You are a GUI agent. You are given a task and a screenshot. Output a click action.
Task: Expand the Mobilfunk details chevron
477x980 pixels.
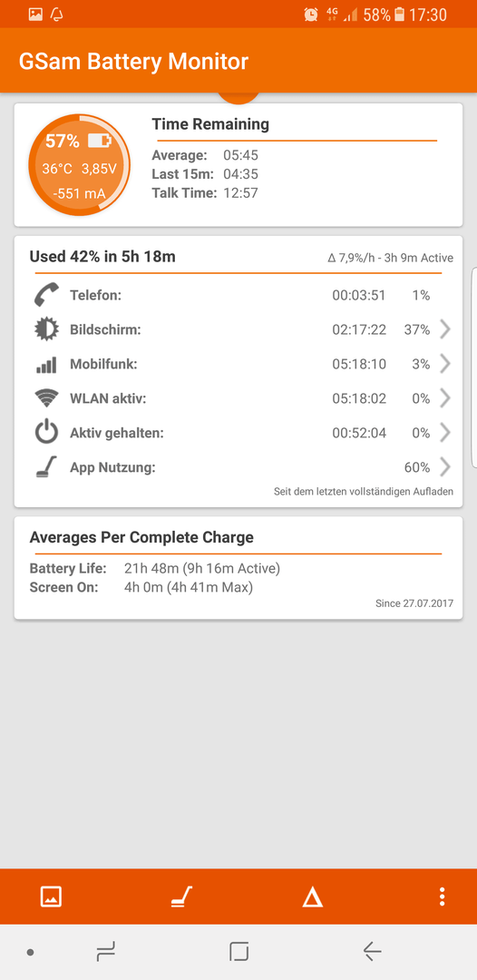tap(445, 364)
